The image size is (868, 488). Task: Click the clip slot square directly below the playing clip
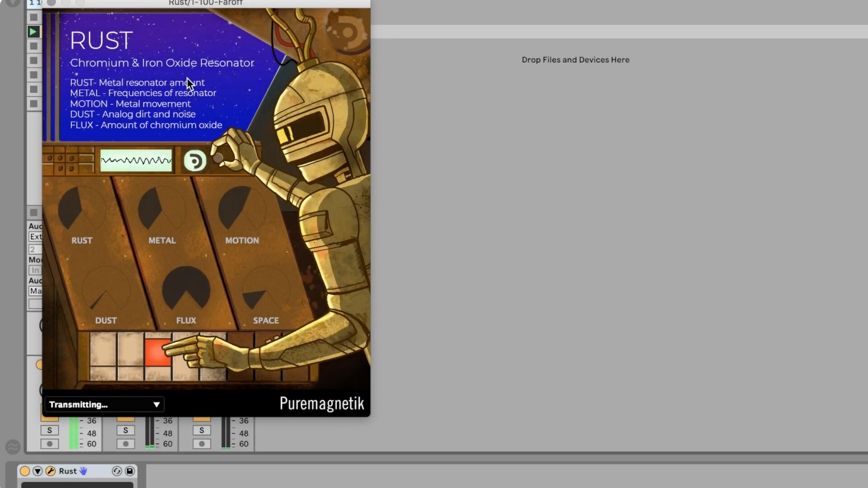point(33,46)
